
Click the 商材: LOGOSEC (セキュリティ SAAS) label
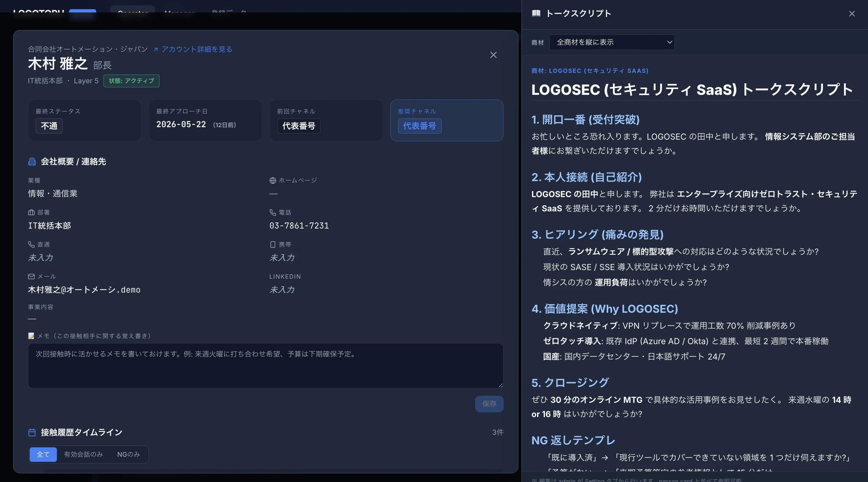[590, 71]
